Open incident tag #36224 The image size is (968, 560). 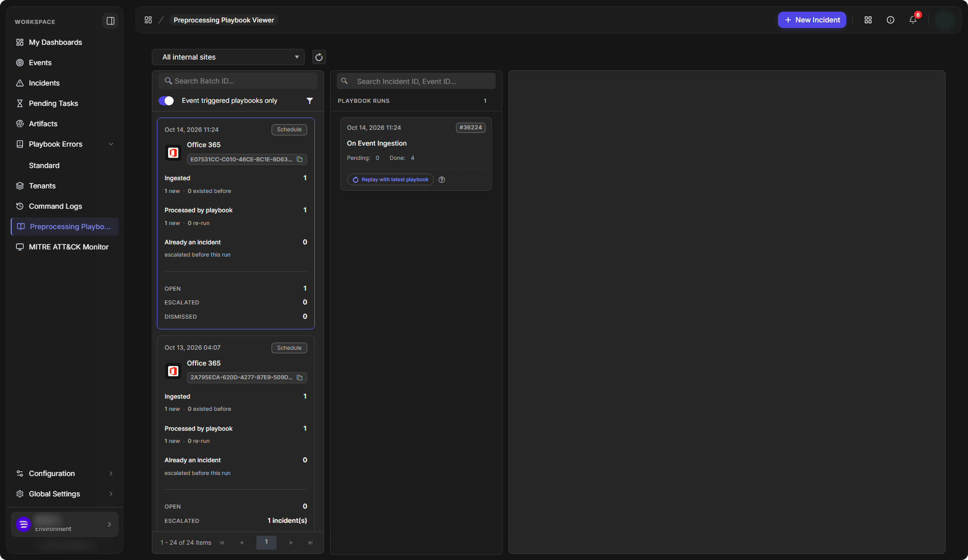[471, 128]
